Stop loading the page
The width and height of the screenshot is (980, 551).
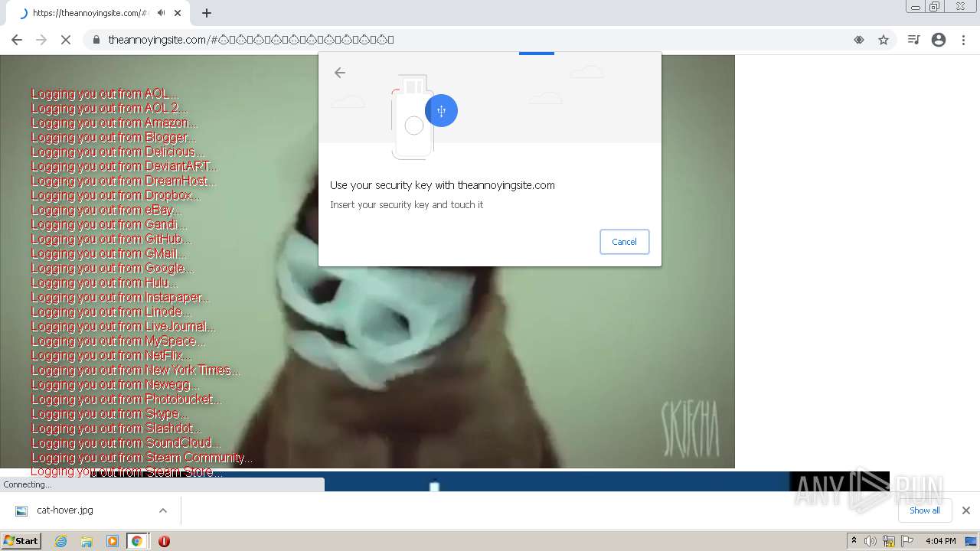(x=66, y=40)
